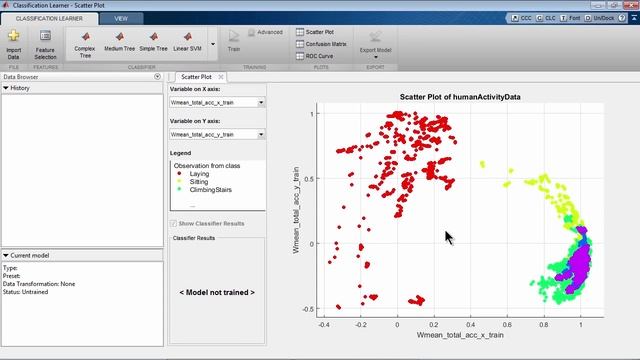640x360 pixels.
Task: Open the Confusion Matrix plot
Action: pos(321,44)
